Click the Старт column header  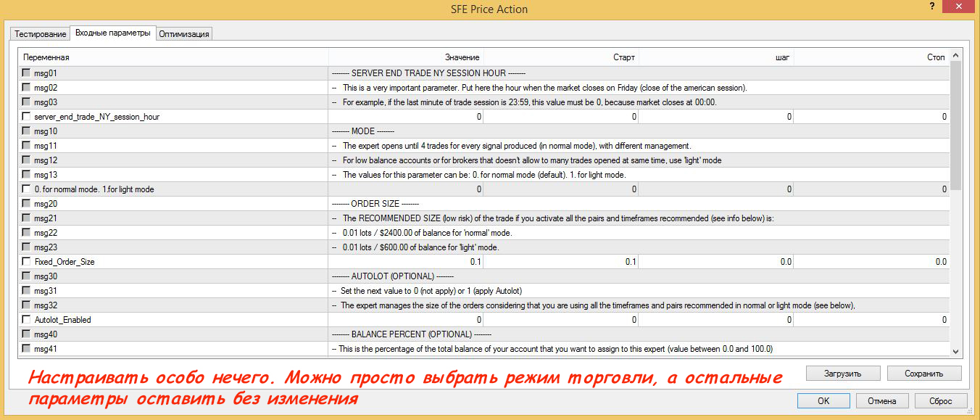pos(561,57)
